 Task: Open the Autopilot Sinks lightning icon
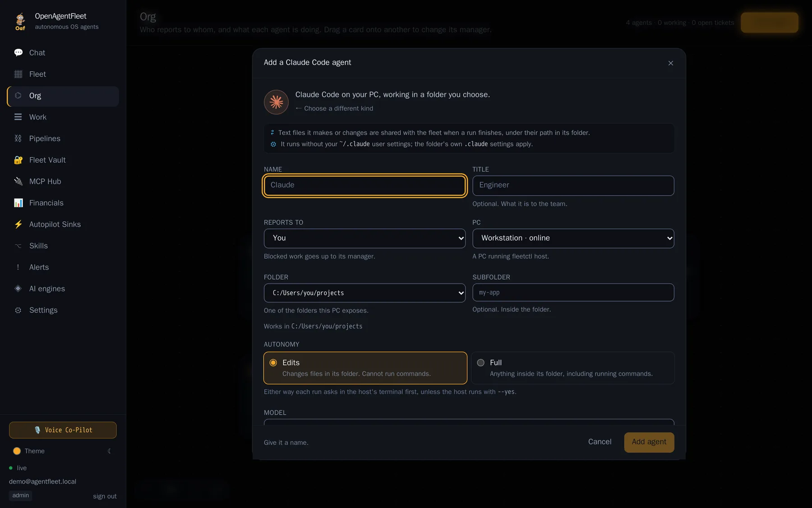pyautogui.click(x=18, y=224)
